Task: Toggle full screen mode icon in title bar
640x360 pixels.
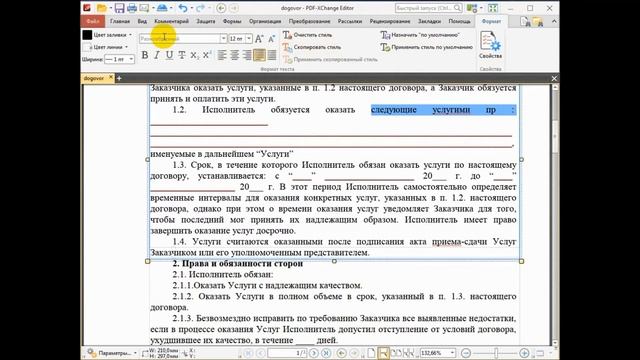Action: point(493,8)
